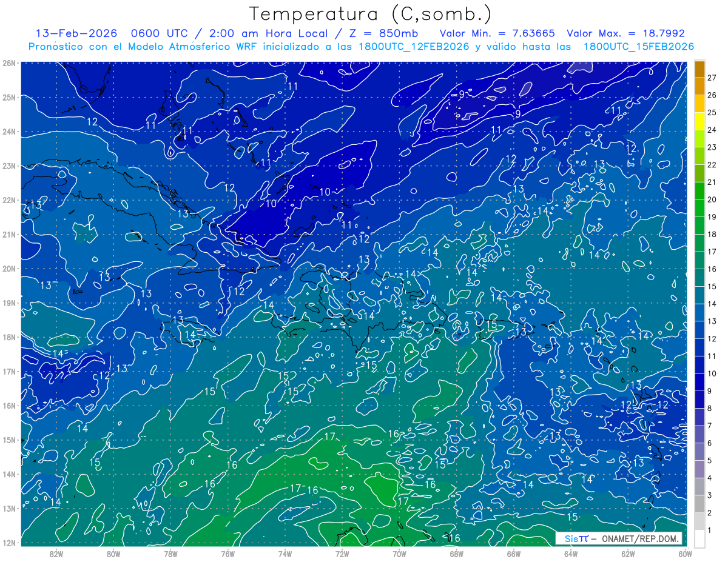
Task: Click the '20N' latitude label
Action: click(x=9, y=269)
